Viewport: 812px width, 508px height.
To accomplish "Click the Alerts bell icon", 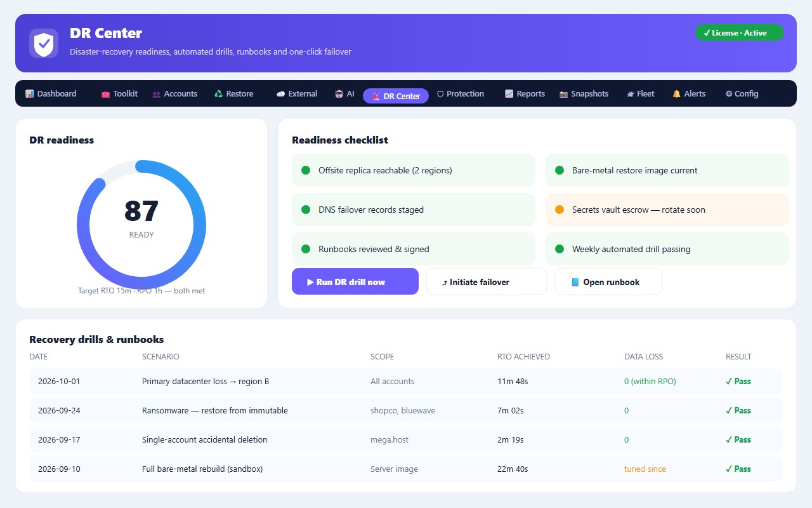I will (676, 94).
